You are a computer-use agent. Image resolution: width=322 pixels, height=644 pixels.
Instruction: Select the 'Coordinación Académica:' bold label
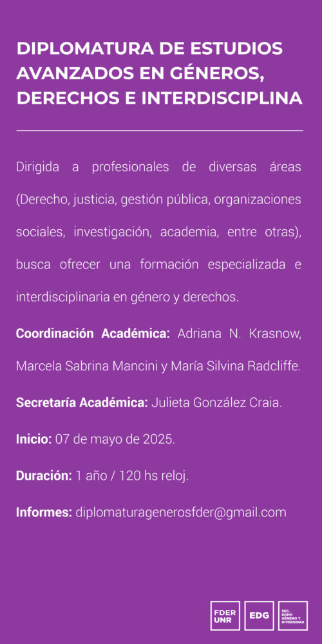(x=93, y=334)
